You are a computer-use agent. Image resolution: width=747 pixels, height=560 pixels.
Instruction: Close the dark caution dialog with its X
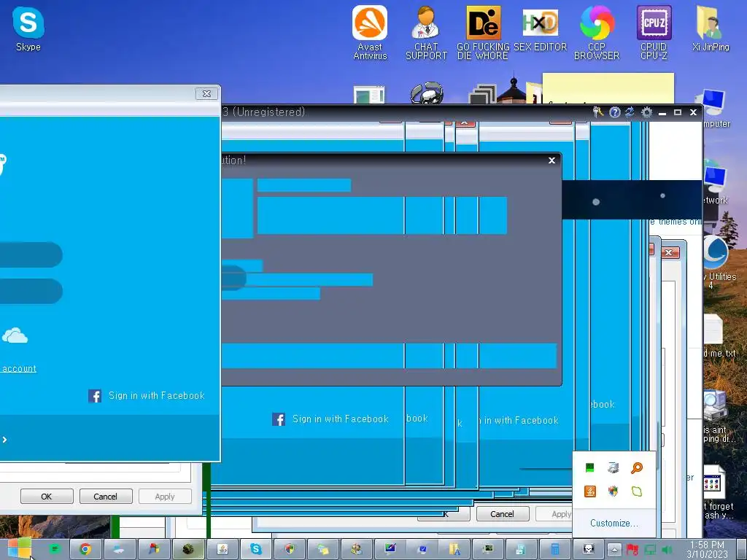[551, 160]
